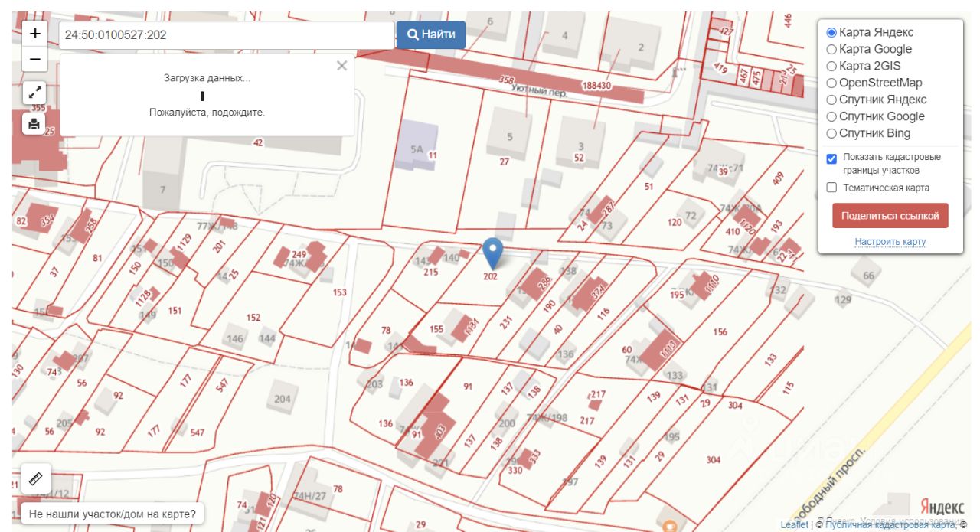The width and height of the screenshot is (980, 532).
Task: Choose the Карта 2GIS base map
Action: [831, 67]
